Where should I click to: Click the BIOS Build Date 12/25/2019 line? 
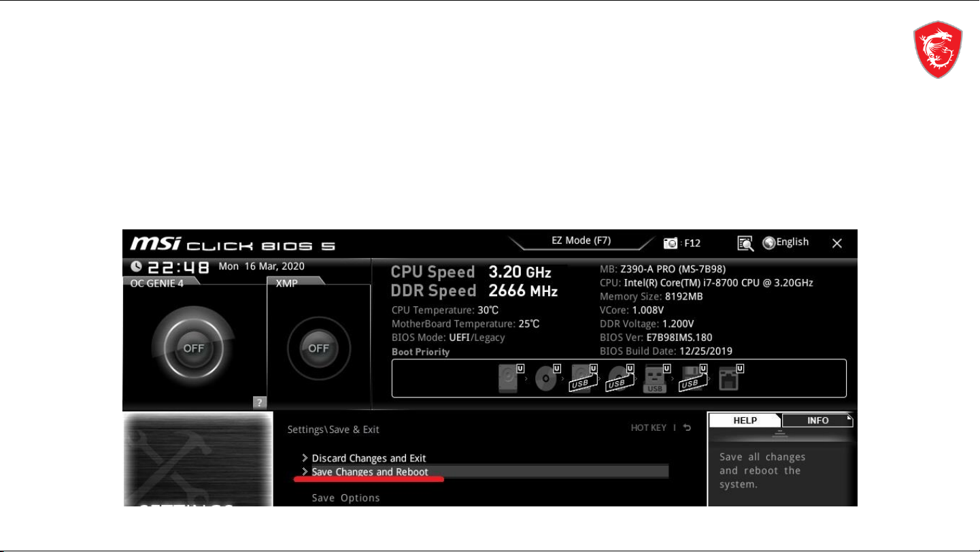pyautogui.click(x=666, y=351)
